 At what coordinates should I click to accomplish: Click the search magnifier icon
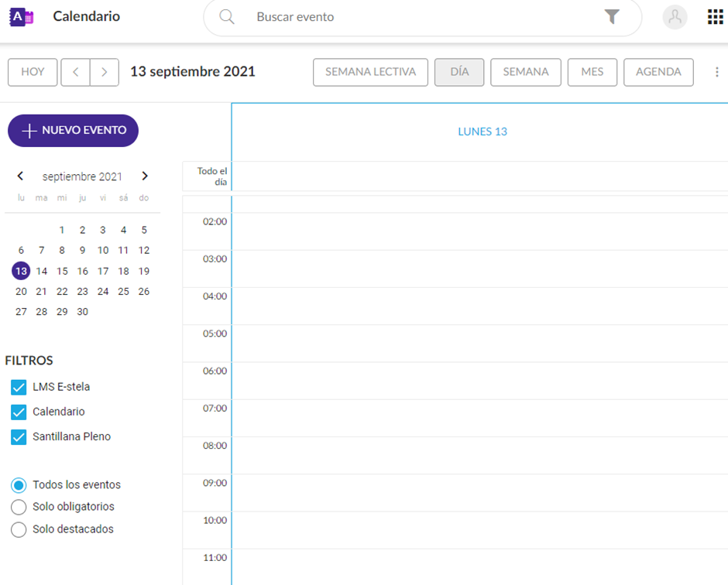[227, 17]
